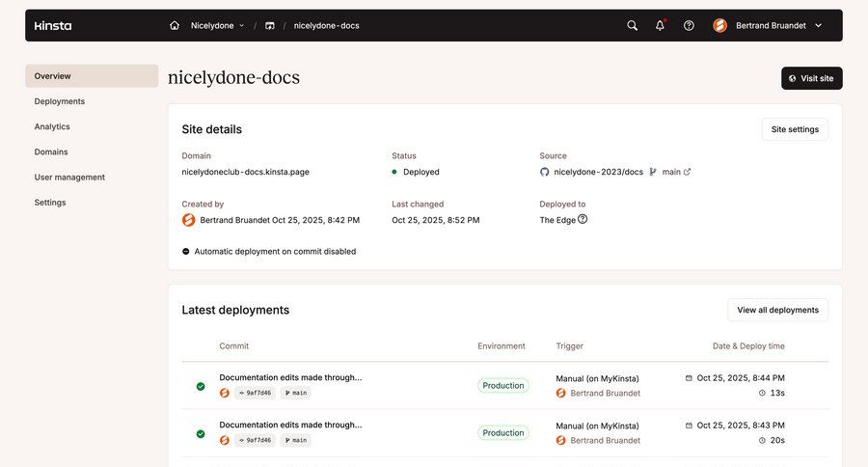Click the nicelydone-docs breadcrumb

[326, 26]
